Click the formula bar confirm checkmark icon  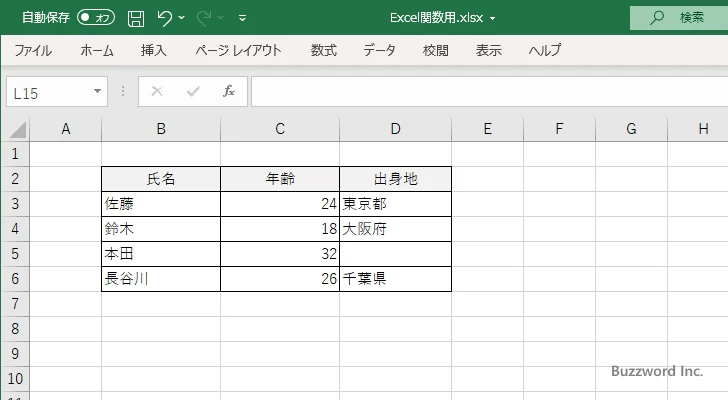point(193,91)
